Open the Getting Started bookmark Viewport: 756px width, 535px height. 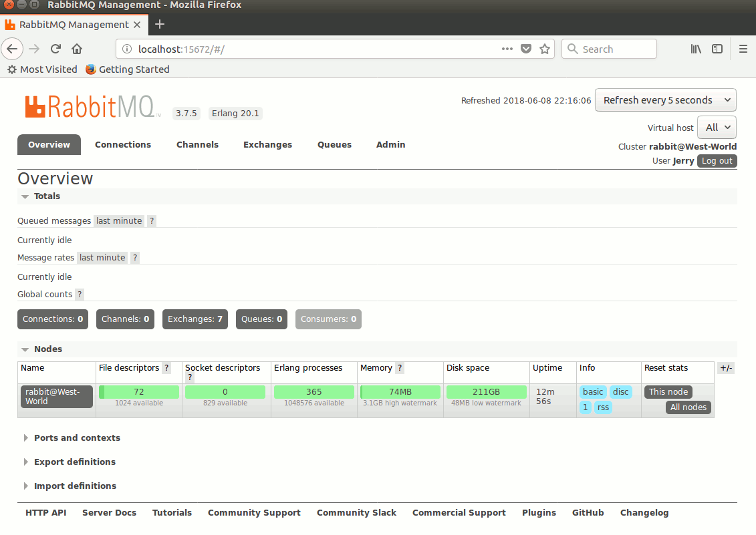point(128,69)
